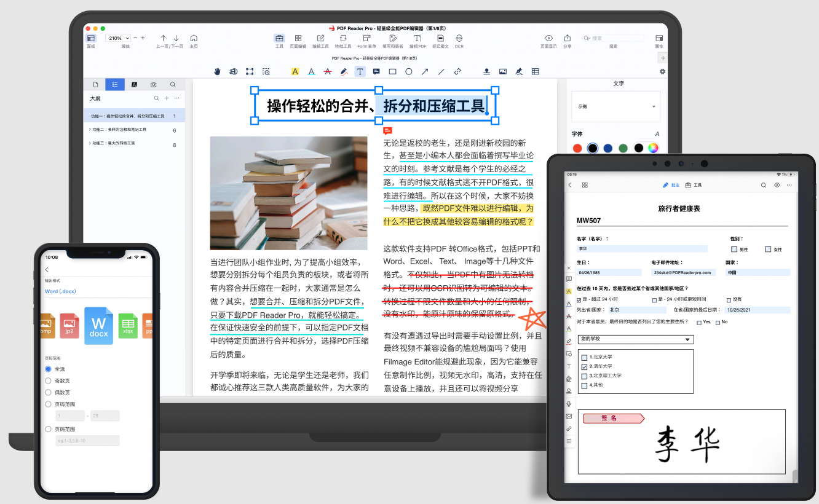The width and height of the screenshot is (819, 504).
Task: Check the 1.北京大学 checkbox
Action: 584,357
